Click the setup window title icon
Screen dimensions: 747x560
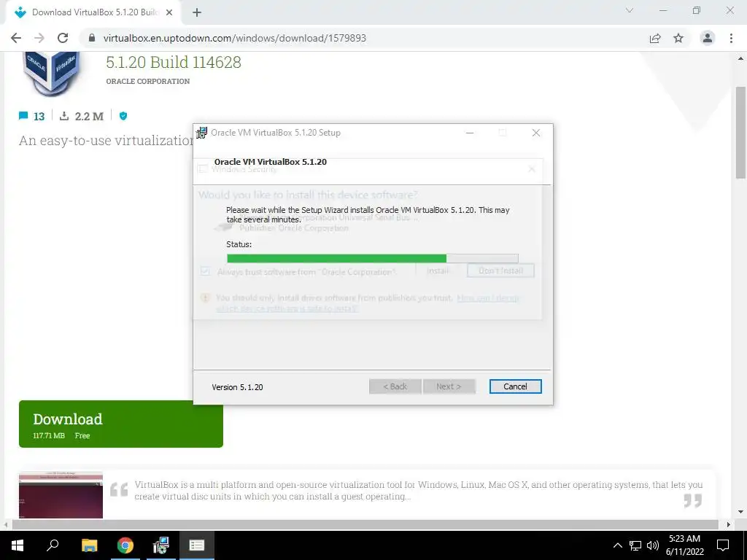click(202, 133)
